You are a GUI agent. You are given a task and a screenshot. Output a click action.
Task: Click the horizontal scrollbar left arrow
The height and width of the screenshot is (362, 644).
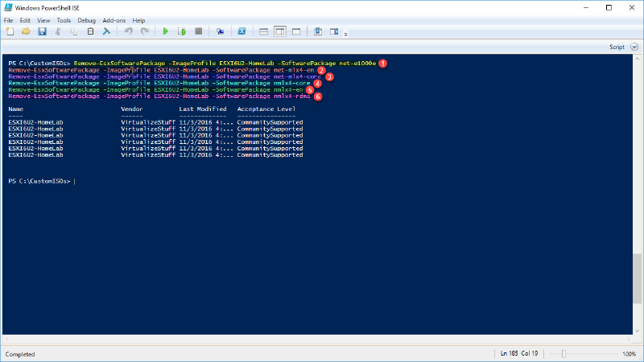click(6, 339)
